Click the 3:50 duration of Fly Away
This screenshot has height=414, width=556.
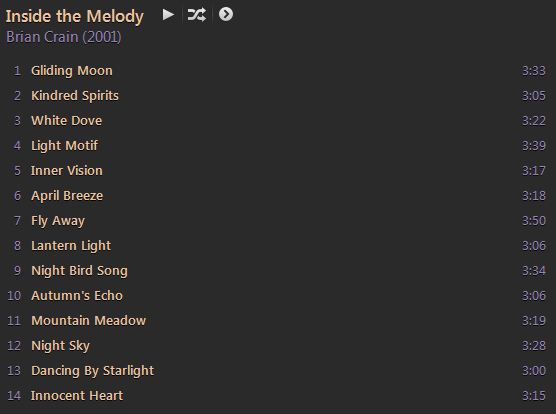534,220
